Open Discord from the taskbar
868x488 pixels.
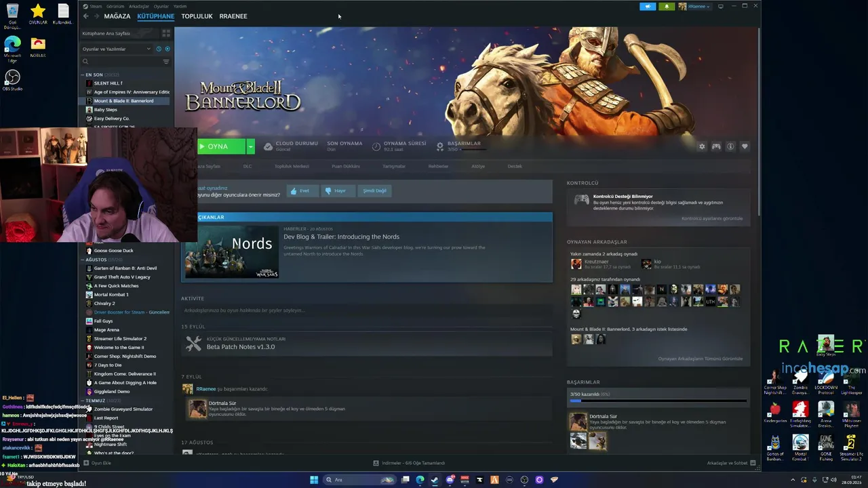click(x=450, y=480)
